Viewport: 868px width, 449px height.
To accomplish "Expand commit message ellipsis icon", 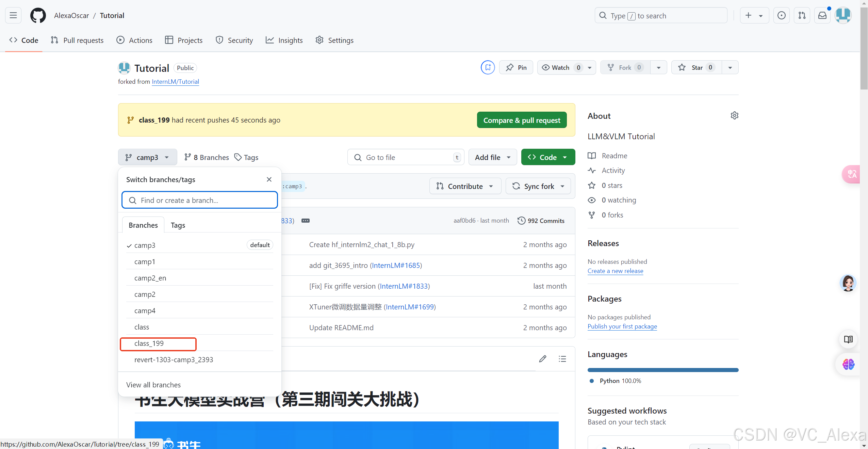I will click(x=306, y=221).
